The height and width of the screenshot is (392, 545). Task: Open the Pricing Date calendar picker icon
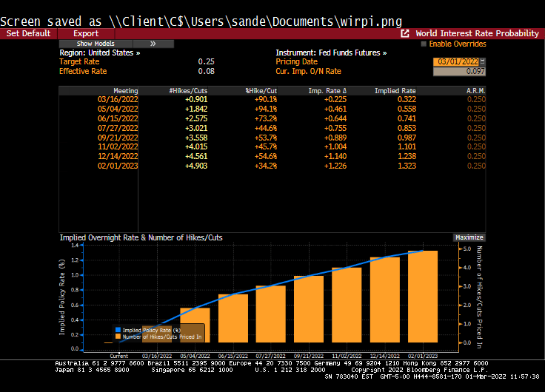[483, 62]
